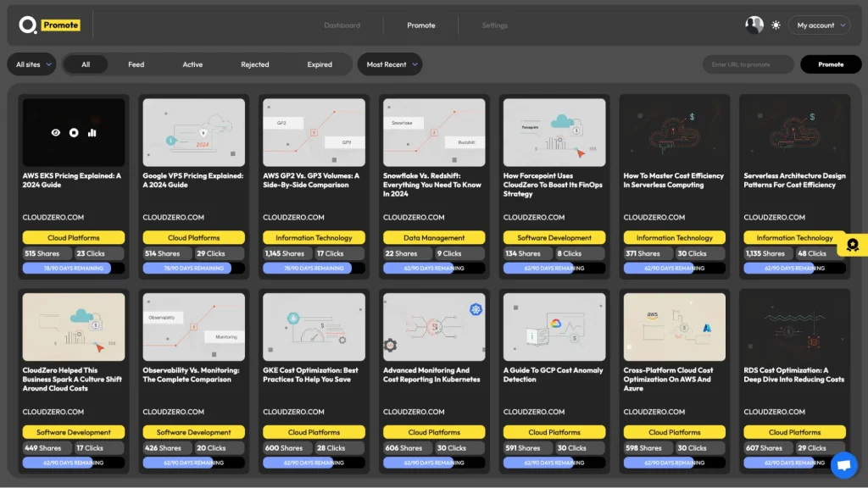Focus the Enter URL to promote field
This screenshot has width=868, height=488.
(748, 64)
